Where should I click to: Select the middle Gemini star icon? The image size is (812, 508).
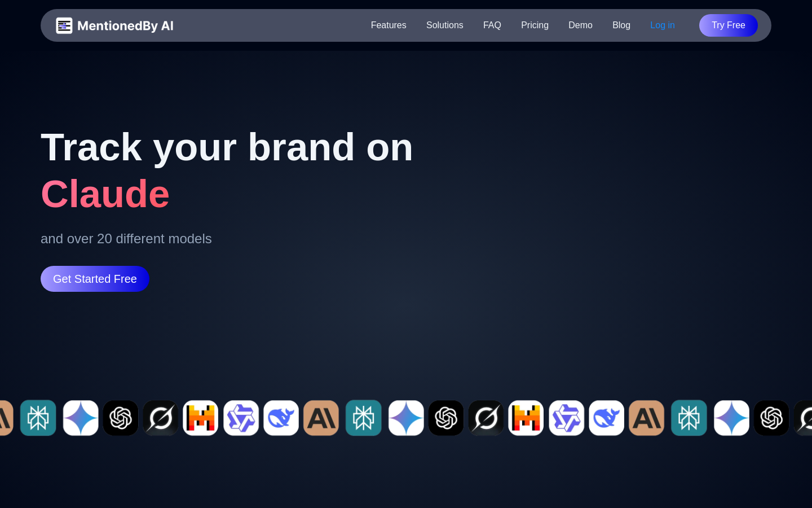click(406, 418)
